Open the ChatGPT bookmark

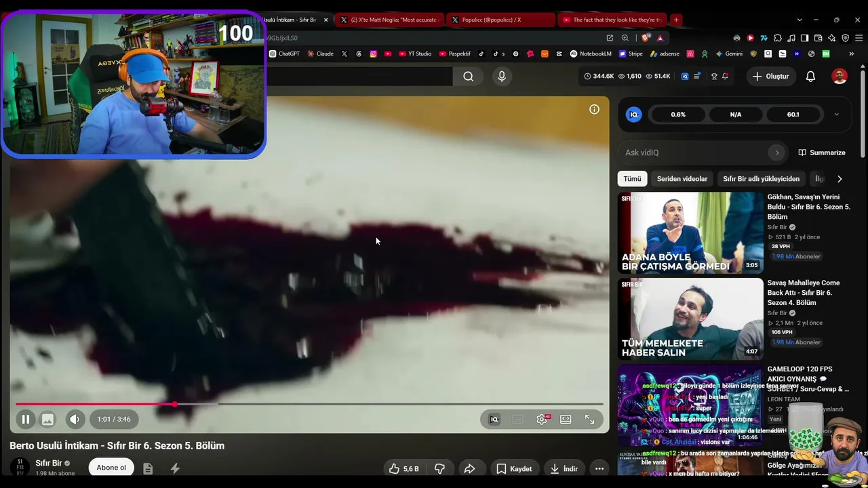(x=284, y=54)
